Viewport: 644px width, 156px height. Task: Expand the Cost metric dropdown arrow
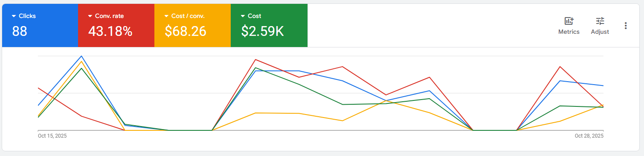[243, 16]
